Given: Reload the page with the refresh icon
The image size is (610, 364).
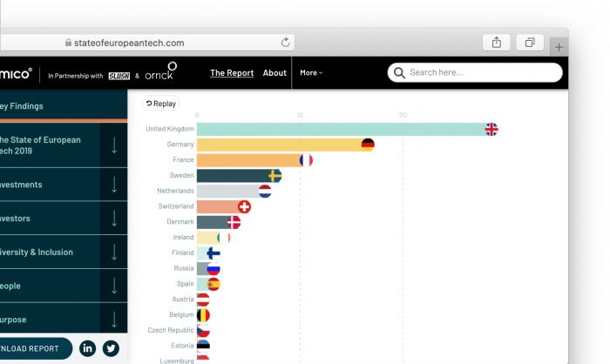Looking at the screenshot, I should click(285, 43).
